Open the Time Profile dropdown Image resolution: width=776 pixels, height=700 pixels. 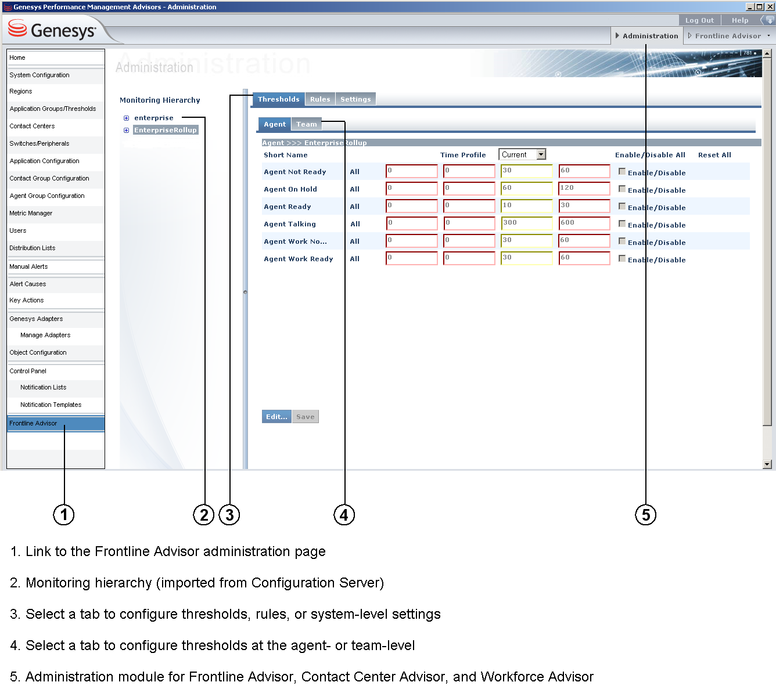(541, 154)
